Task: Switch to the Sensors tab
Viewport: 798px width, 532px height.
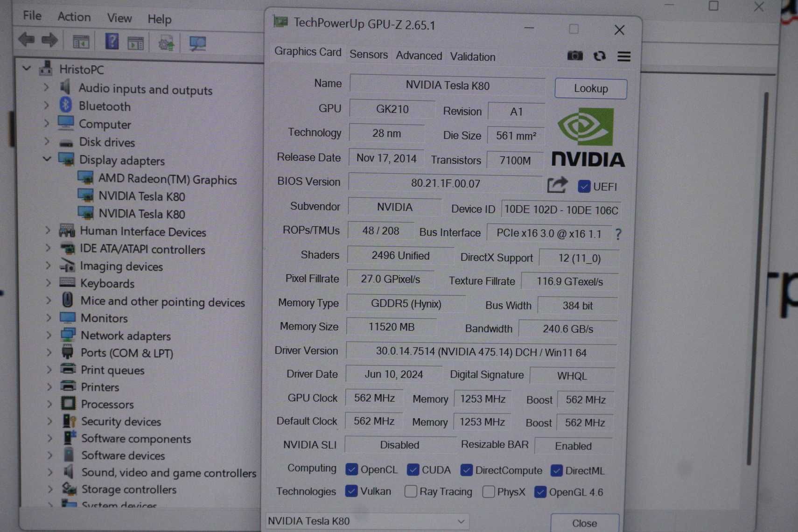Action: pos(368,55)
